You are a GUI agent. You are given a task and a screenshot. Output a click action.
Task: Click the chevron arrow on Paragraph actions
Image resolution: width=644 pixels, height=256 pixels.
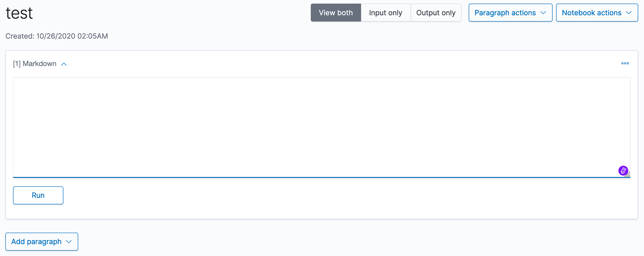(x=543, y=13)
